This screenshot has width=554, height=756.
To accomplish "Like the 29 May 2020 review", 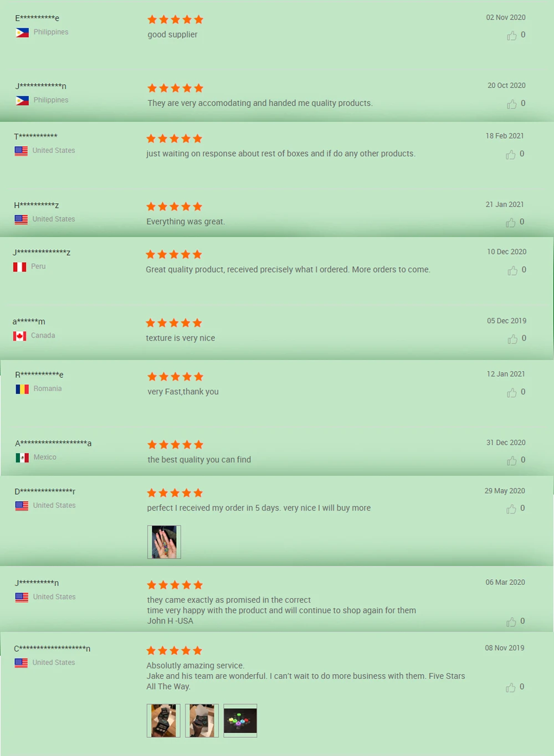I will [511, 509].
